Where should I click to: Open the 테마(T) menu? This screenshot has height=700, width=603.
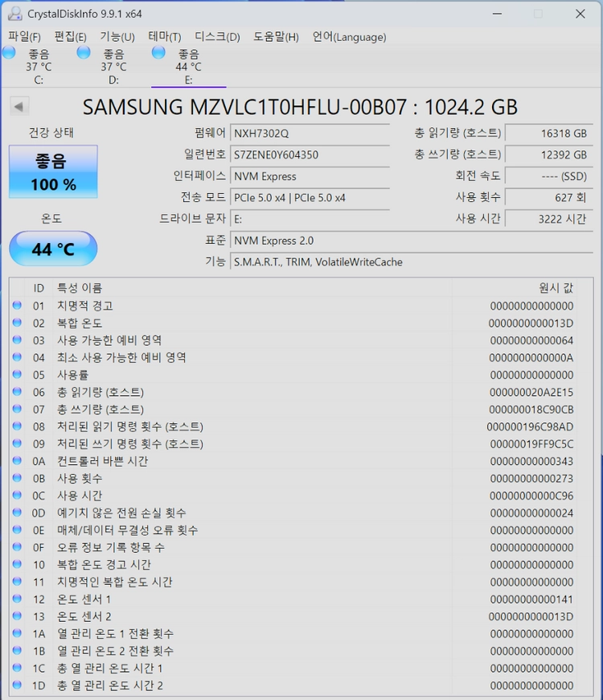click(x=165, y=36)
